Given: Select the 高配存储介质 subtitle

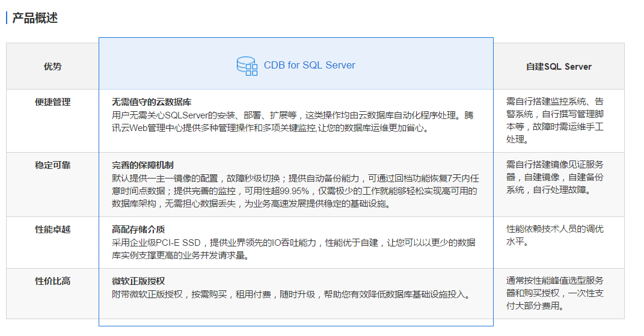Looking at the screenshot, I should (138, 229).
